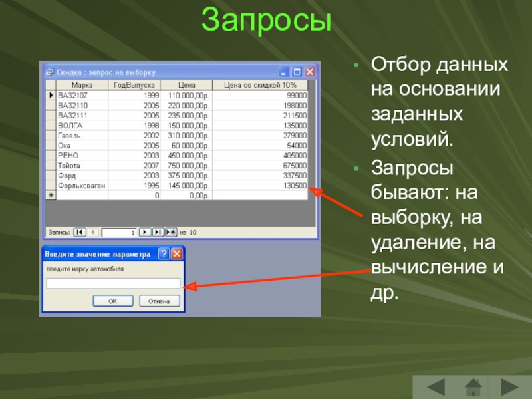Jump to the last record
The height and width of the screenshot is (399, 532).
(x=158, y=232)
